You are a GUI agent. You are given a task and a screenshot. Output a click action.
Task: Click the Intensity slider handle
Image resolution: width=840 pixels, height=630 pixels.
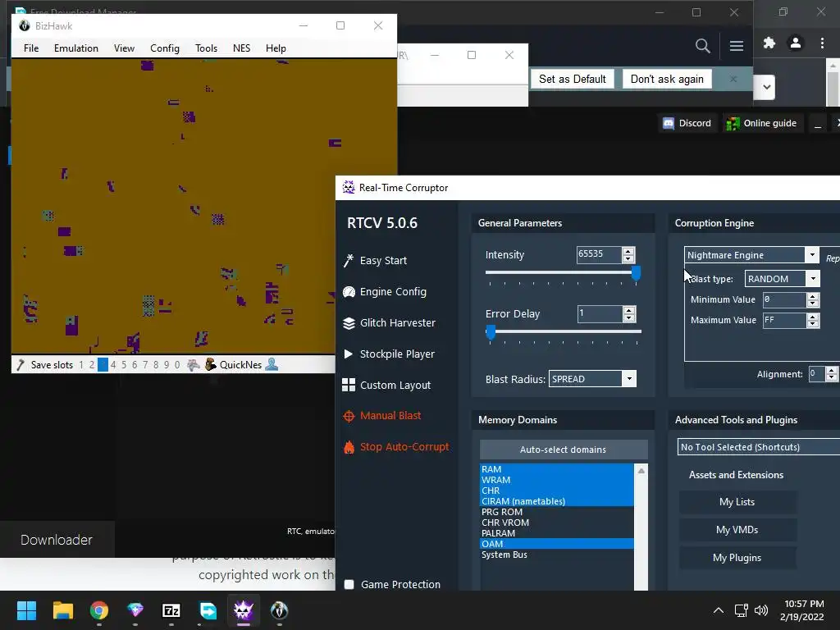[x=636, y=272]
